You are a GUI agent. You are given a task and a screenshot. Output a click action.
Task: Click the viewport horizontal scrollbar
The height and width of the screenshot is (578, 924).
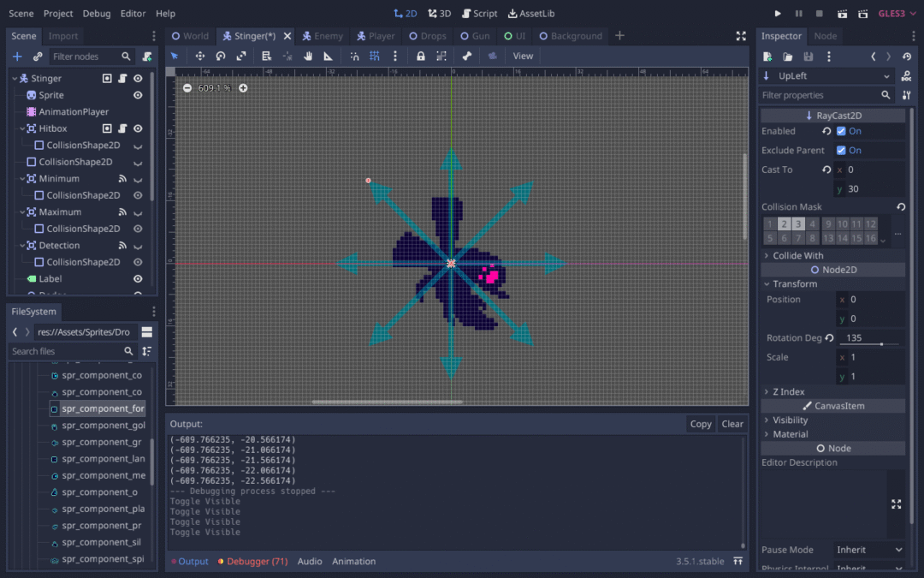(387, 402)
